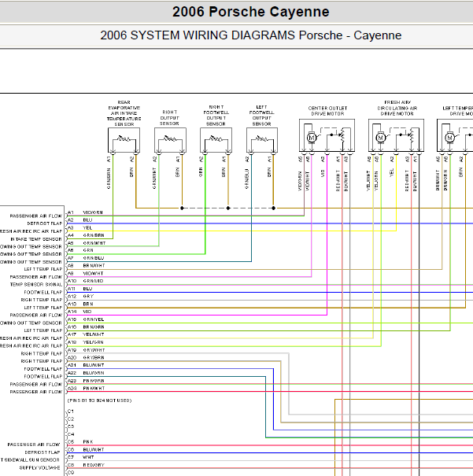
Task: Click the vertical 'VIO/GRN' label under Center Outlet motor
Action: [x=300, y=181]
